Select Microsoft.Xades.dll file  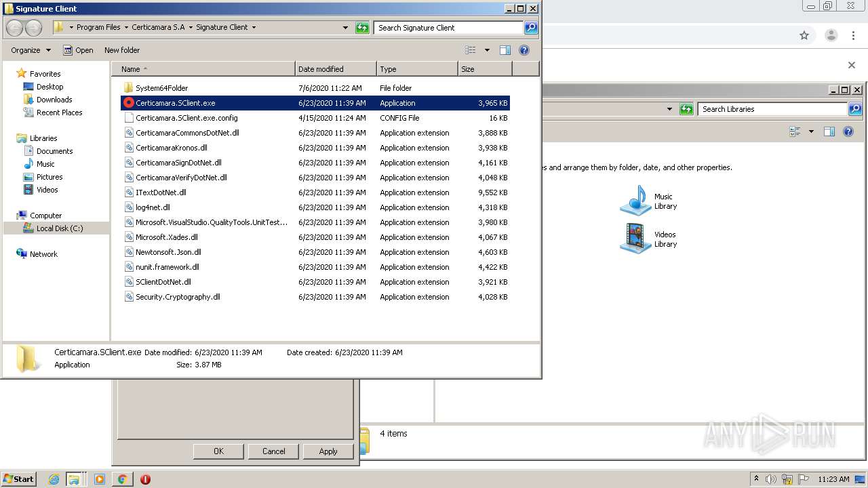[x=167, y=237]
